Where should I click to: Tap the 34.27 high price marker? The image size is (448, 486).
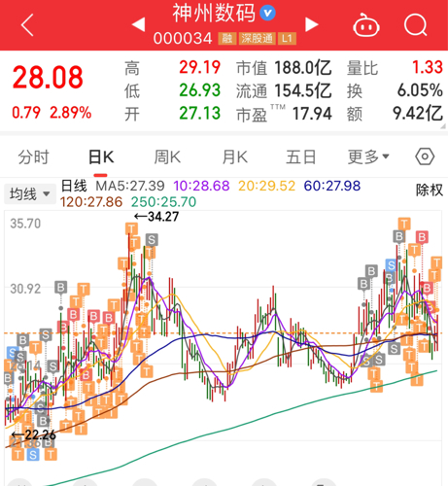point(156,217)
